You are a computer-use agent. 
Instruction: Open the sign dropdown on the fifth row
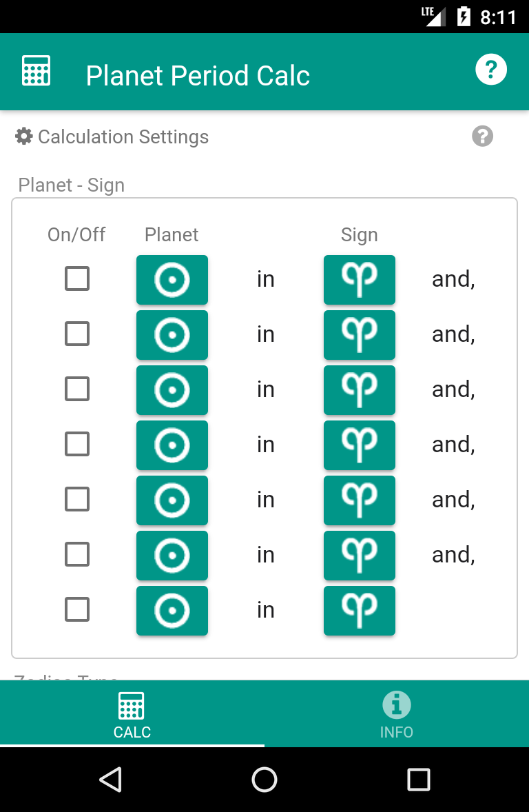(x=359, y=500)
